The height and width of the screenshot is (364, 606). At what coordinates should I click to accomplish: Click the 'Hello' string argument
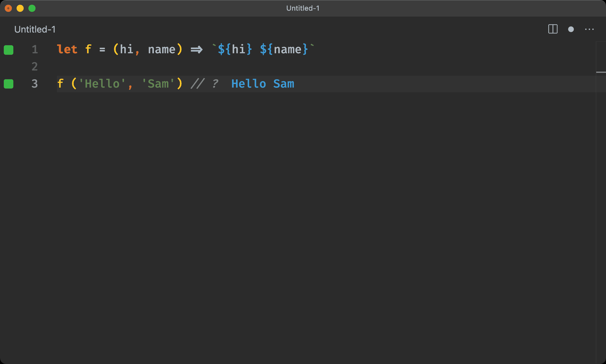click(102, 84)
